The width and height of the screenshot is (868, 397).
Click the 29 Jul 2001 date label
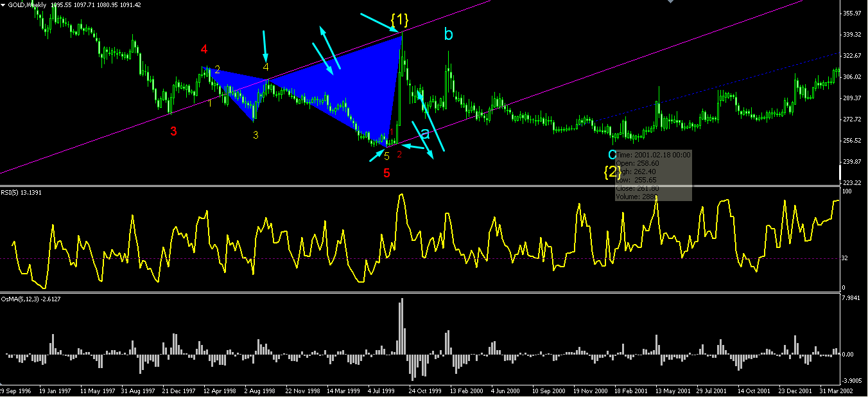pos(713,391)
